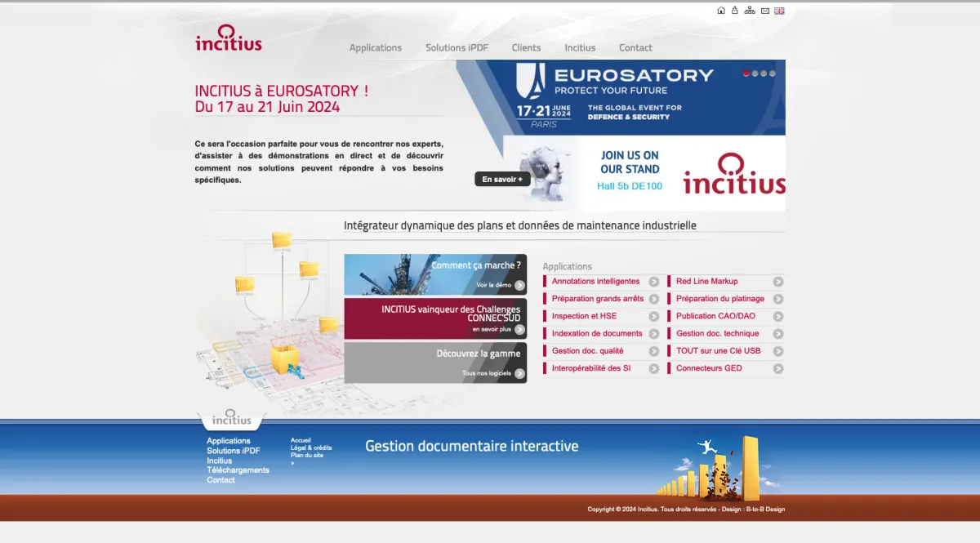Click the Join us on our stand image
Viewport: 980px width, 543px height.
click(x=644, y=173)
